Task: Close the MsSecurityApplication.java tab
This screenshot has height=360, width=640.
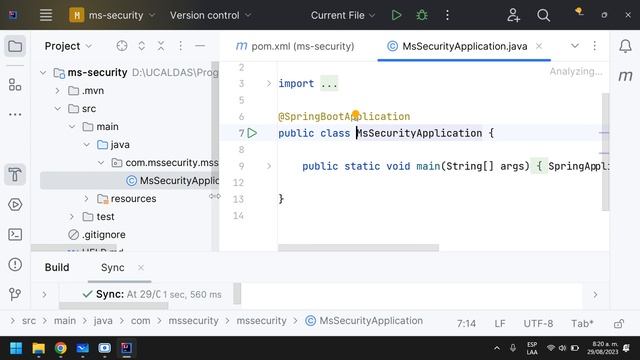Action: coord(539,46)
